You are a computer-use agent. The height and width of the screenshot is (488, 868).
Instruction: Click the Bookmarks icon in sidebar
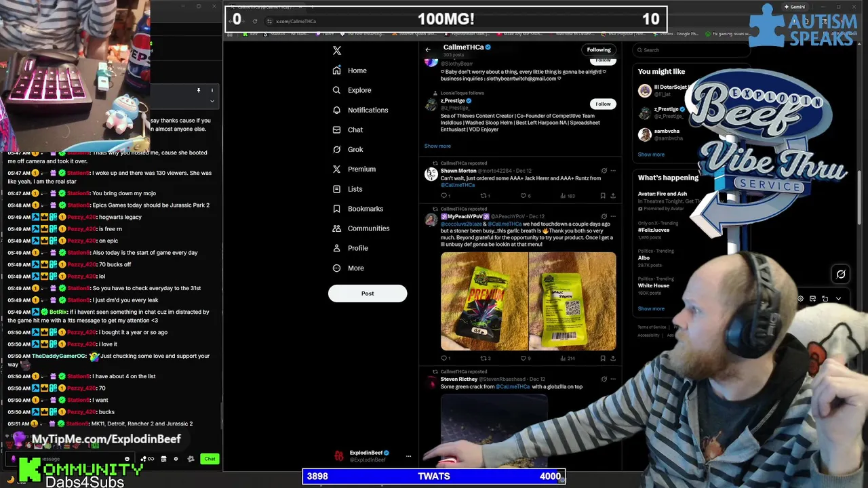pos(337,209)
